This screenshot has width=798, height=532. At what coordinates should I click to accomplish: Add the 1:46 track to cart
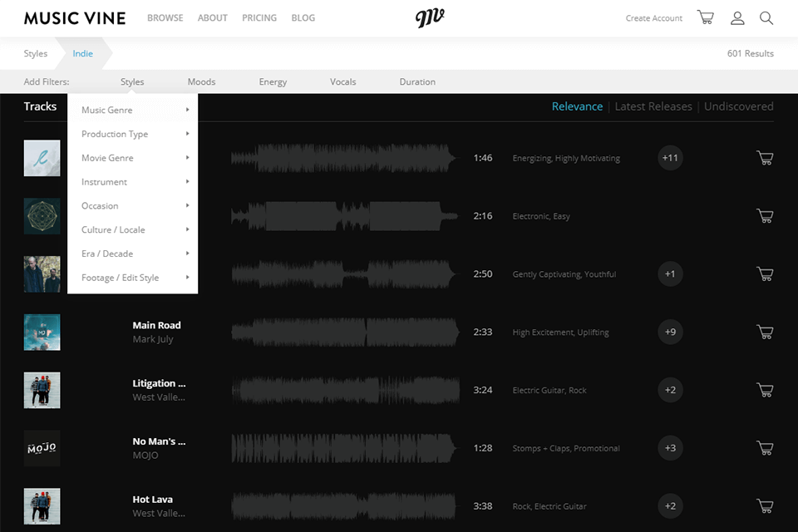pos(765,158)
